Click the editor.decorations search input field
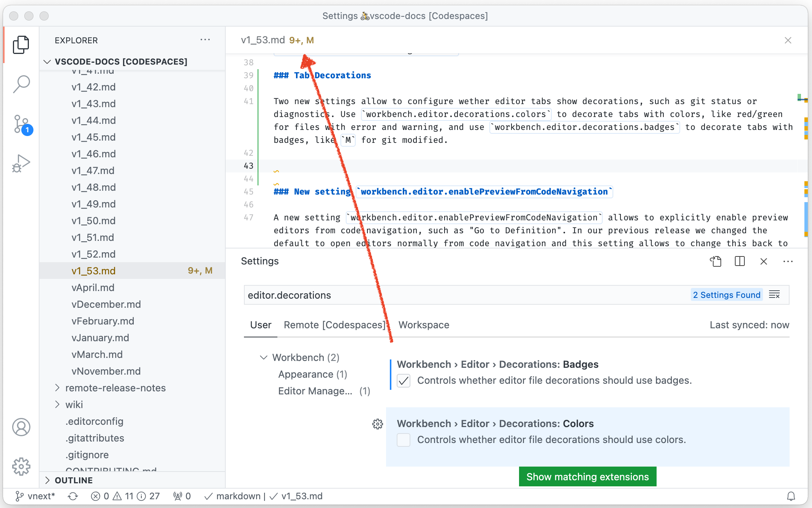This screenshot has width=812, height=508. pyautogui.click(x=462, y=295)
